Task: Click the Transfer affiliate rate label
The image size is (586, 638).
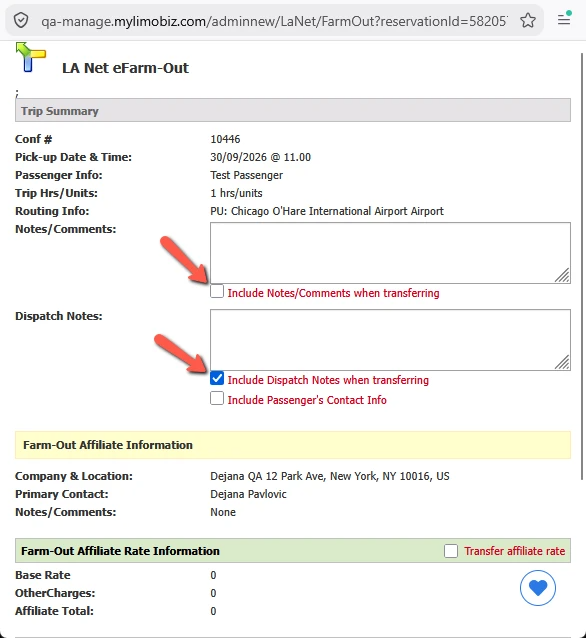Action: click(x=514, y=551)
